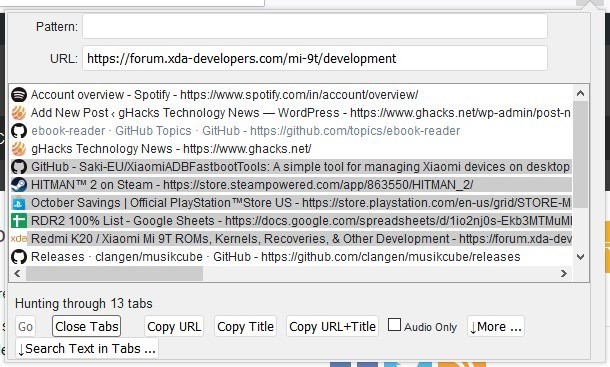610x367 pixels.
Task: Click the Spotify favicon in the tab list
Action: 19,95
